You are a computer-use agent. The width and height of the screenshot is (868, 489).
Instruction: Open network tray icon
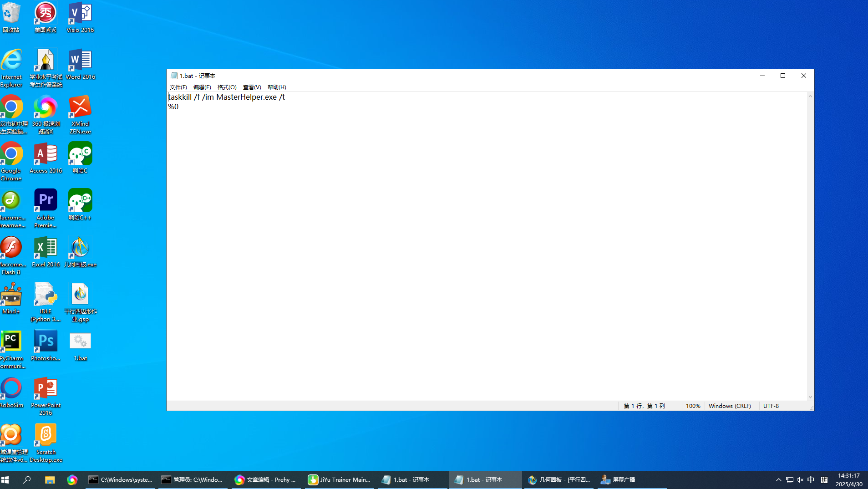click(790, 479)
